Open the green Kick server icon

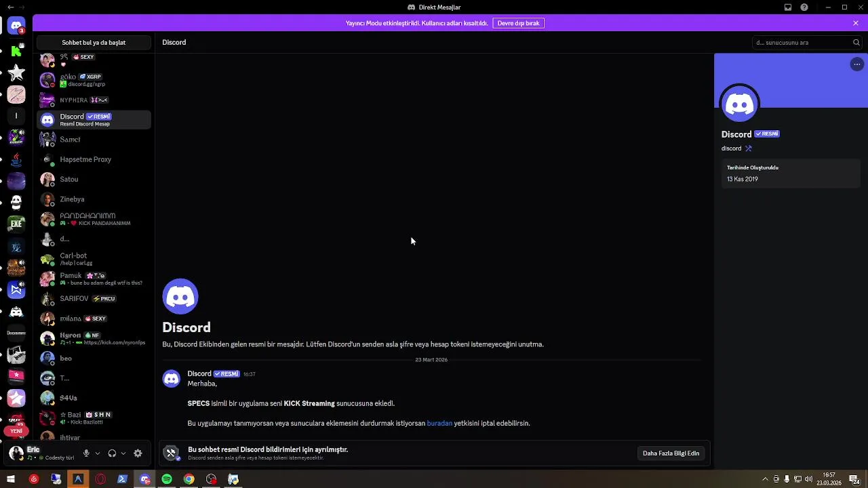tap(16, 50)
